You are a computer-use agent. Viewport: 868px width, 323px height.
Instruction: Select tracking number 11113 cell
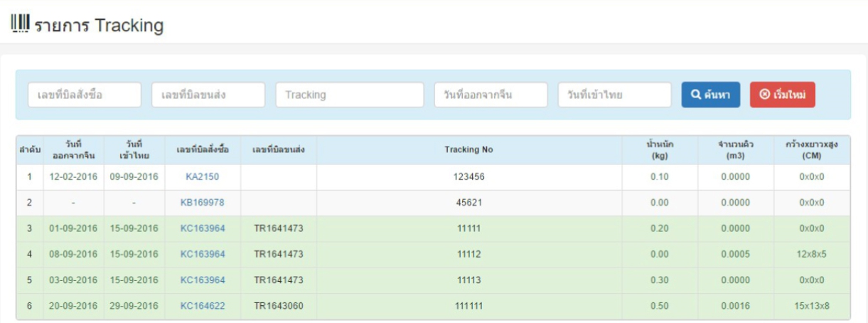[469, 280]
